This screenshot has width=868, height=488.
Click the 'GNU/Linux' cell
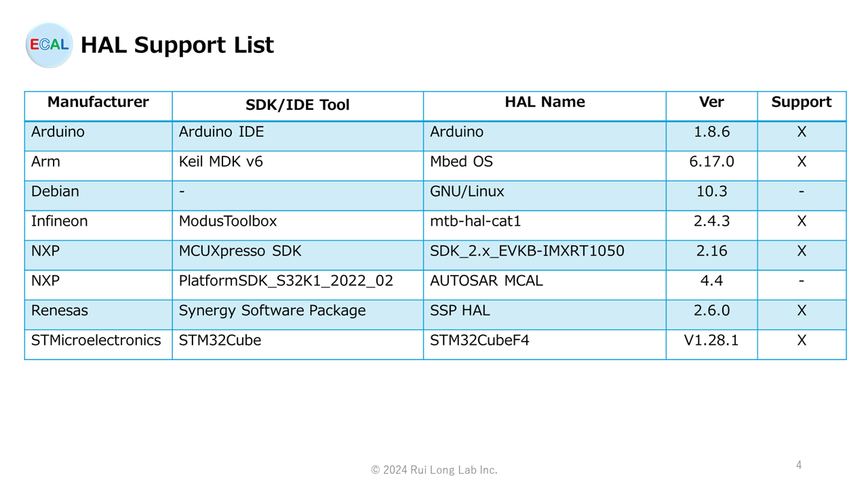[545, 196]
